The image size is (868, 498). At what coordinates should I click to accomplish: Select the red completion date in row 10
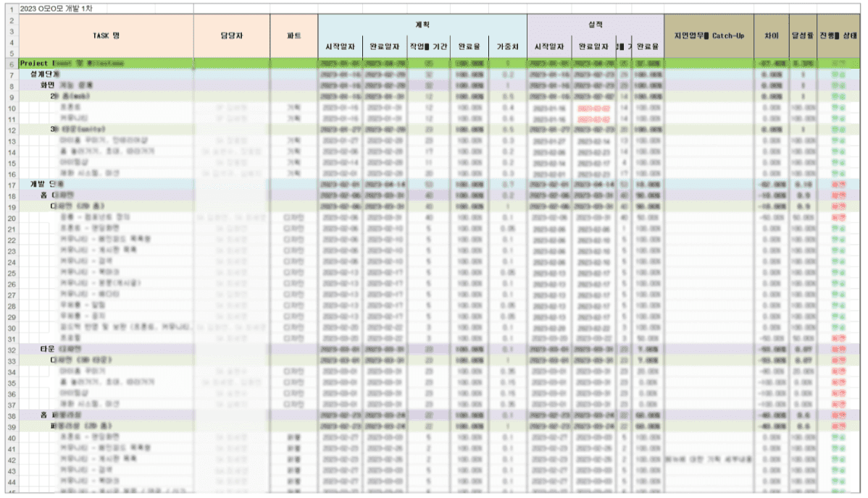[593, 108]
